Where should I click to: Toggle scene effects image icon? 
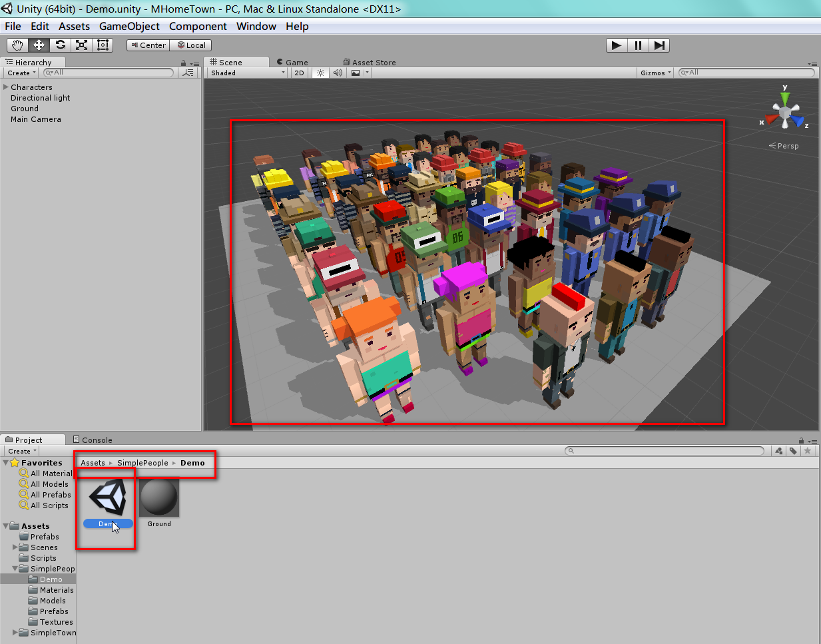pos(356,73)
